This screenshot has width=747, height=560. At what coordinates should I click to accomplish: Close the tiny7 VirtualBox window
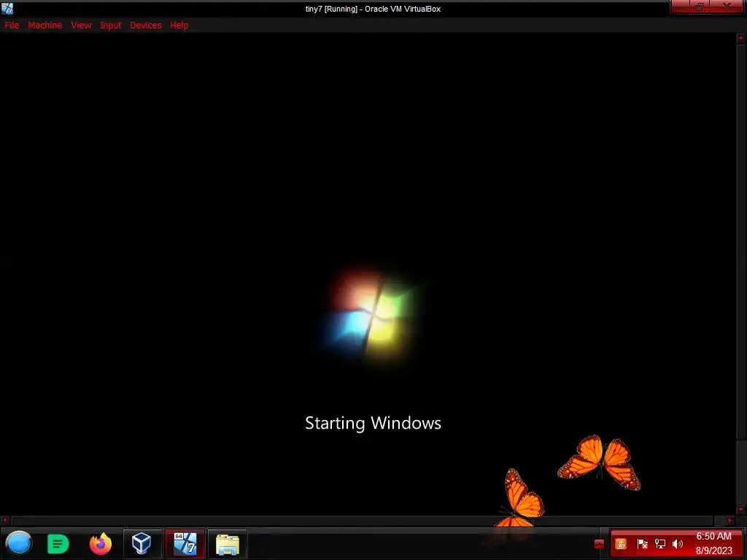(727, 7)
